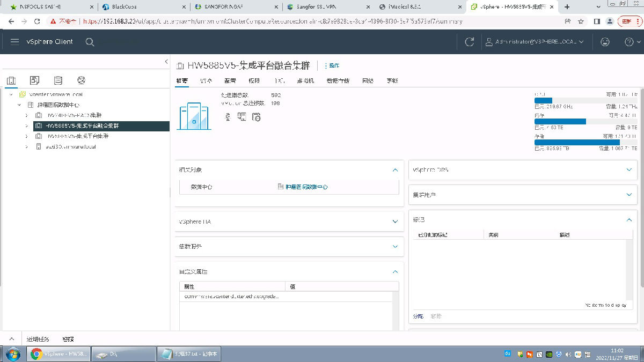This screenshot has width=644, height=362.
Task: Click the vSphere search magnifier icon
Action: tap(90, 42)
